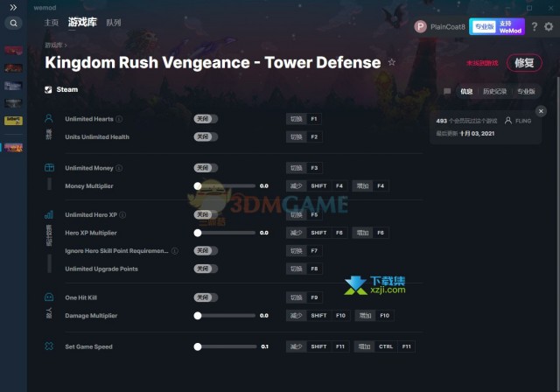Open the PlainCoat8 account menu
Screen dimensions: 560x392
(440, 26)
